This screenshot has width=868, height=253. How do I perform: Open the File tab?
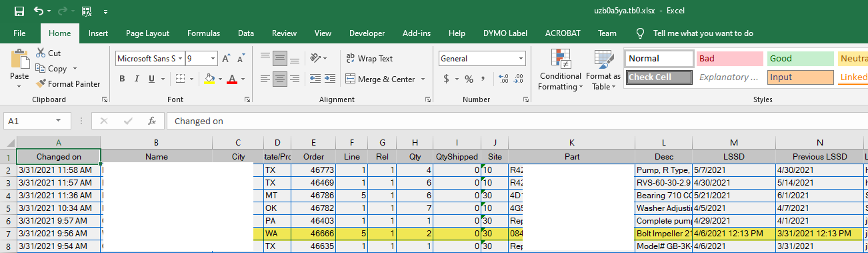pos(19,33)
